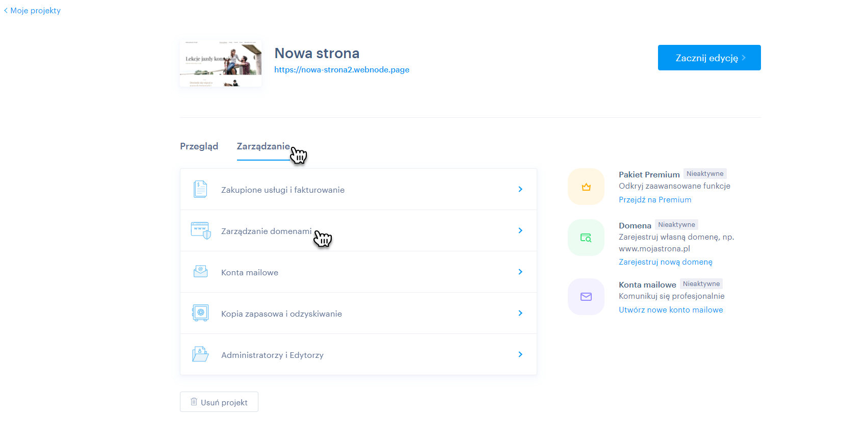Click the crown icon for Pakiet Premium

click(586, 187)
